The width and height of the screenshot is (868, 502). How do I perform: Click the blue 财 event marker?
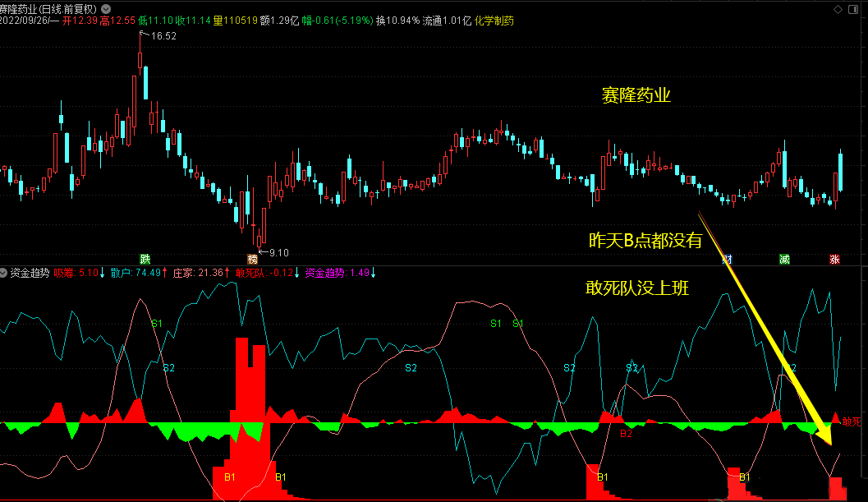[728, 259]
